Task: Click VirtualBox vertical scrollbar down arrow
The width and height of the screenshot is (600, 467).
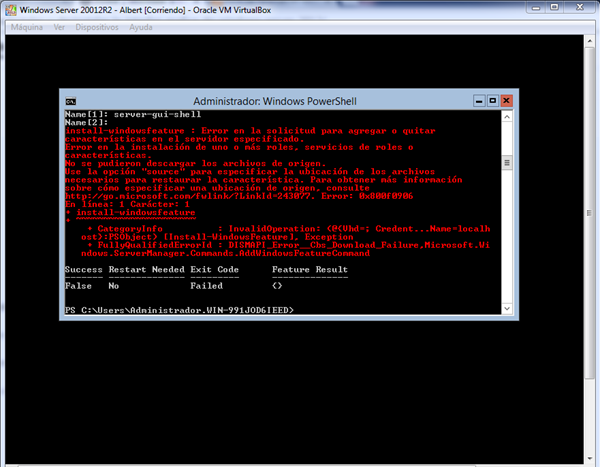Action: click(589, 458)
